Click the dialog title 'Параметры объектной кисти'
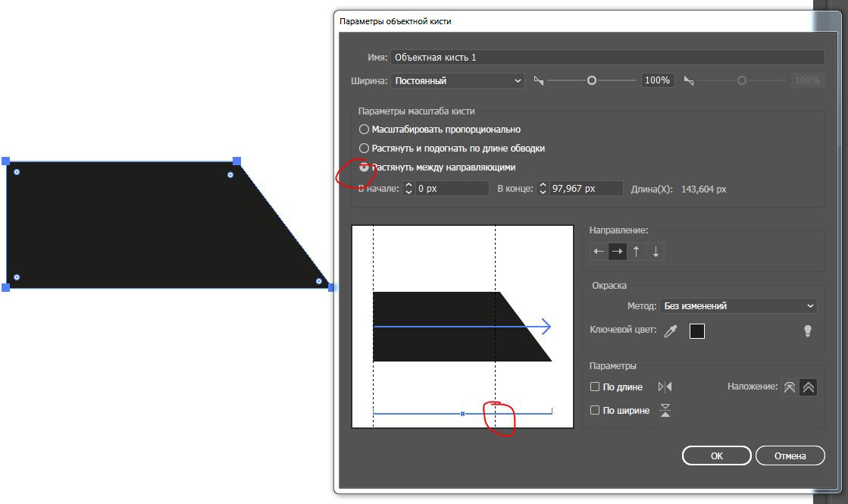The image size is (848, 504). click(396, 22)
